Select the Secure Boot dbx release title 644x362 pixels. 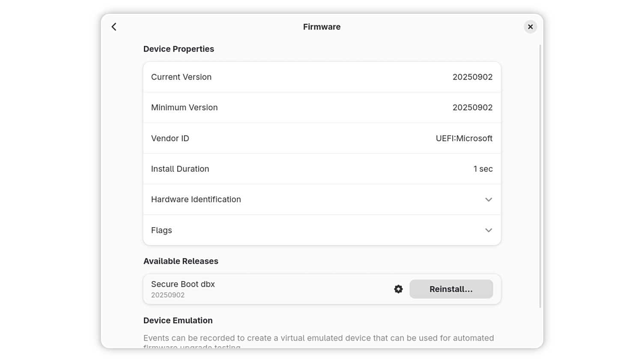[183, 284]
